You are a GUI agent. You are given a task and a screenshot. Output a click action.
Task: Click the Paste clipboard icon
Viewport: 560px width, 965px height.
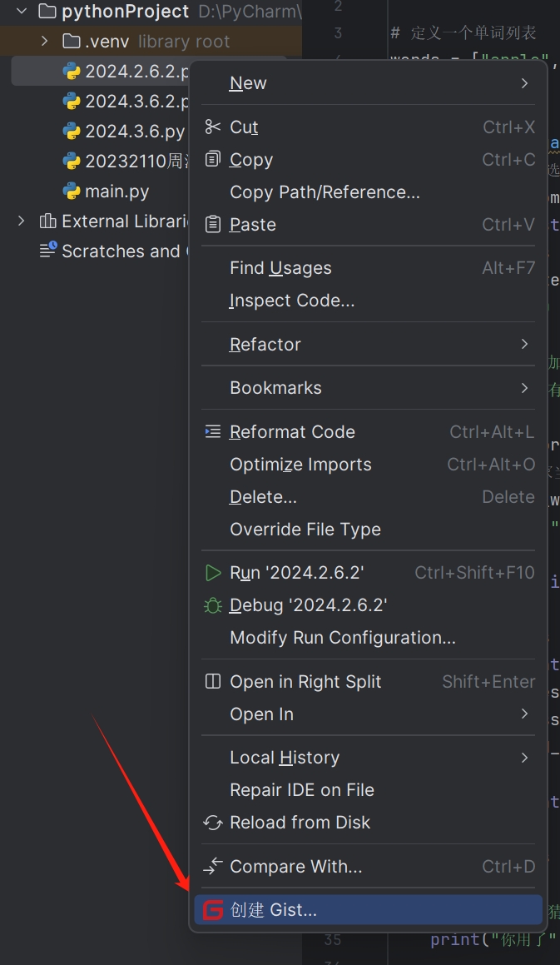coord(213,224)
